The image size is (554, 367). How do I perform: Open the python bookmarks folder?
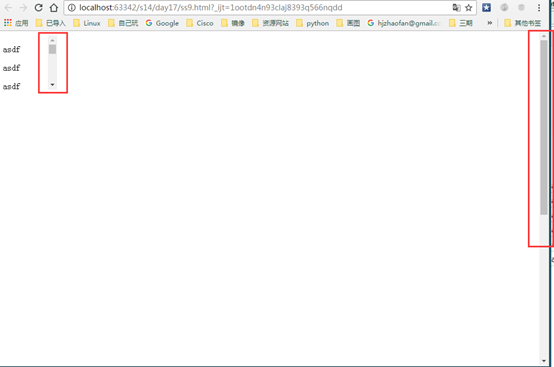pos(312,23)
